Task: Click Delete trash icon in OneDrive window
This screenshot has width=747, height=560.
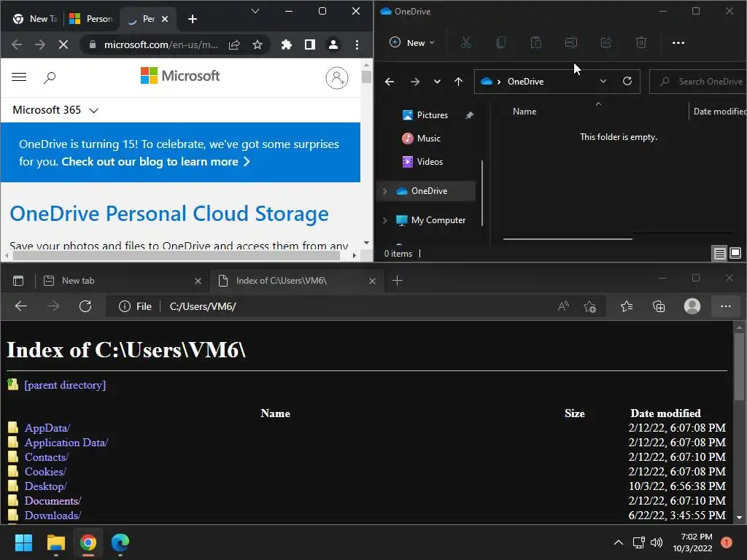Action: point(641,43)
